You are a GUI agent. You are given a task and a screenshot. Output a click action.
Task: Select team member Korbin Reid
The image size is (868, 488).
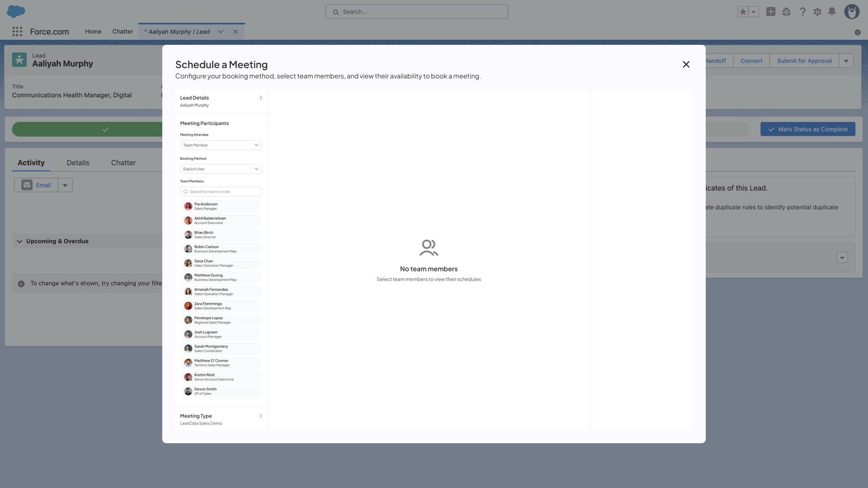coord(221,377)
